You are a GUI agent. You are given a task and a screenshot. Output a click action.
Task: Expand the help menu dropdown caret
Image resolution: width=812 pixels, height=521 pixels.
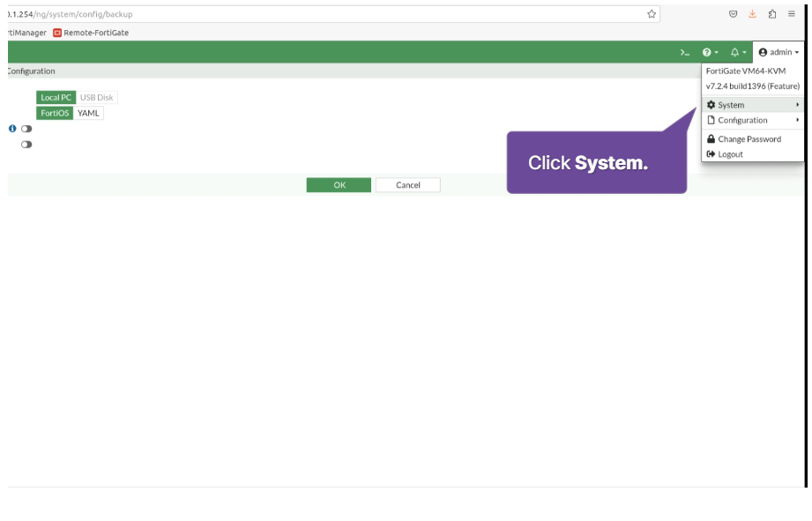(716, 52)
